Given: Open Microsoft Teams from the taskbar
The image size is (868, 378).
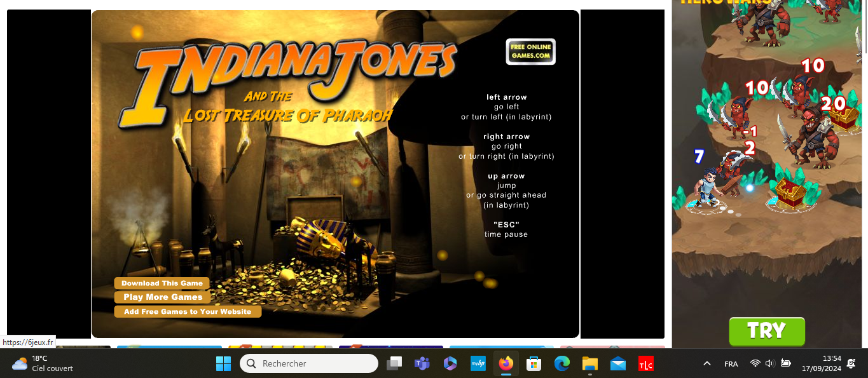Looking at the screenshot, I should click(x=422, y=363).
